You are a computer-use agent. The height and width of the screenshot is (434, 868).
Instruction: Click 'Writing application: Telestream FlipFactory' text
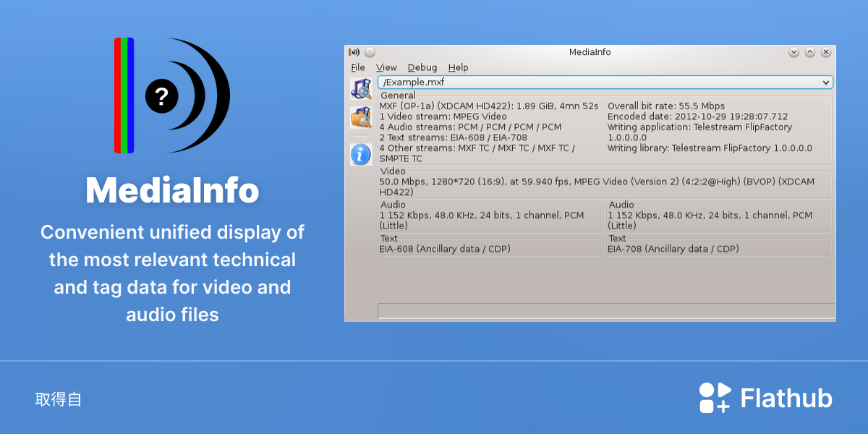(x=700, y=127)
